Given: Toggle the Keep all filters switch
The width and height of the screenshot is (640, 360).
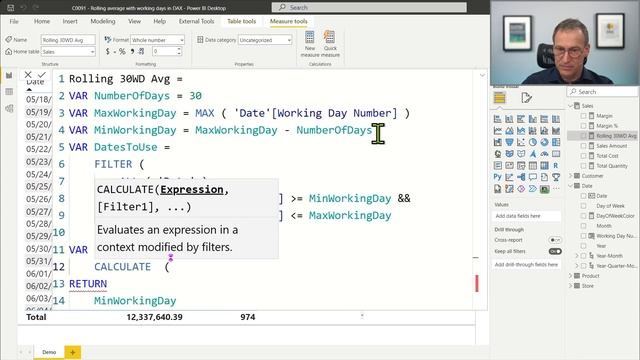Looking at the screenshot, I should click(555, 251).
